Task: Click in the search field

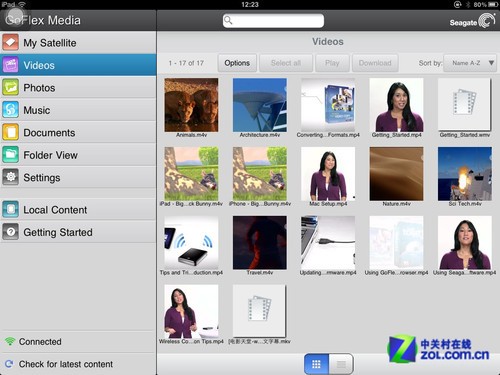Action: coord(273,21)
